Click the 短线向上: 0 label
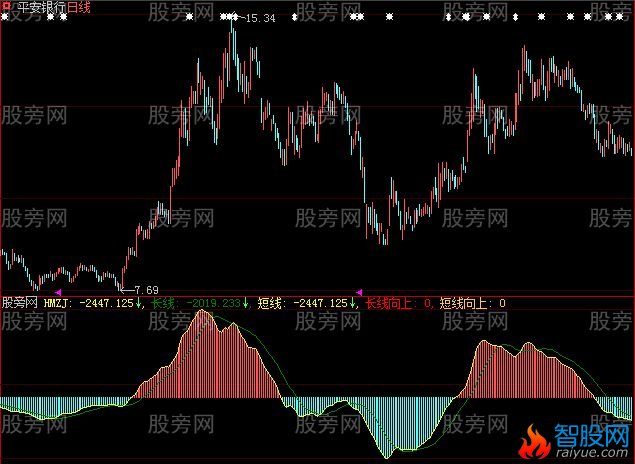Viewport: 635px width, 464px height. pyautogui.click(x=473, y=303)
